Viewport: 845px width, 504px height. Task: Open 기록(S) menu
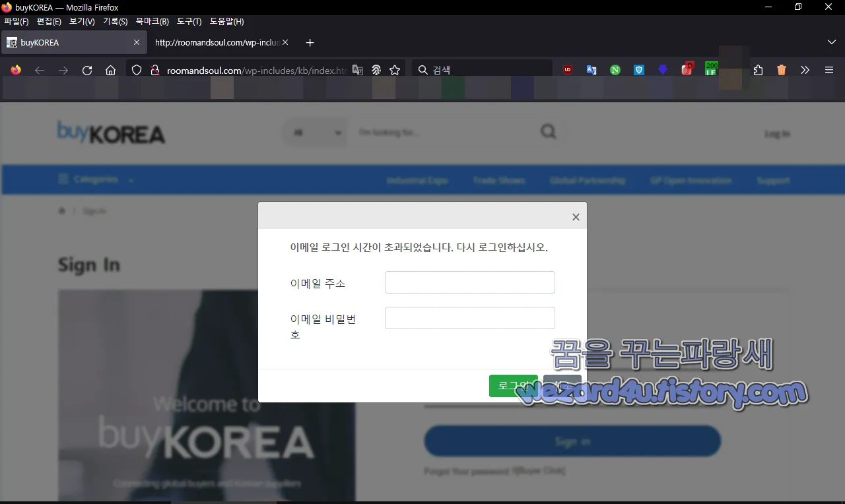pos(116,22)
